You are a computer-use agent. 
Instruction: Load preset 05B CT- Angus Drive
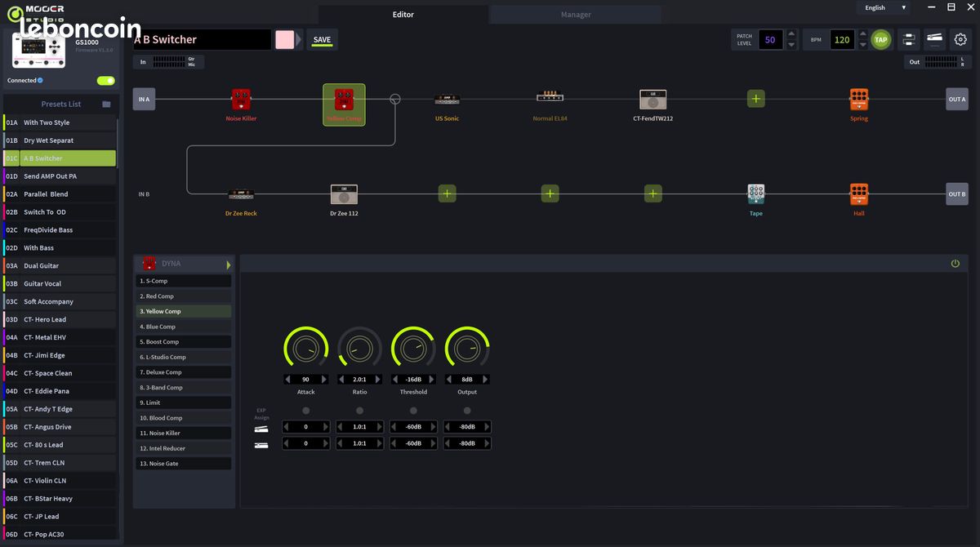(x=60, y=427)
